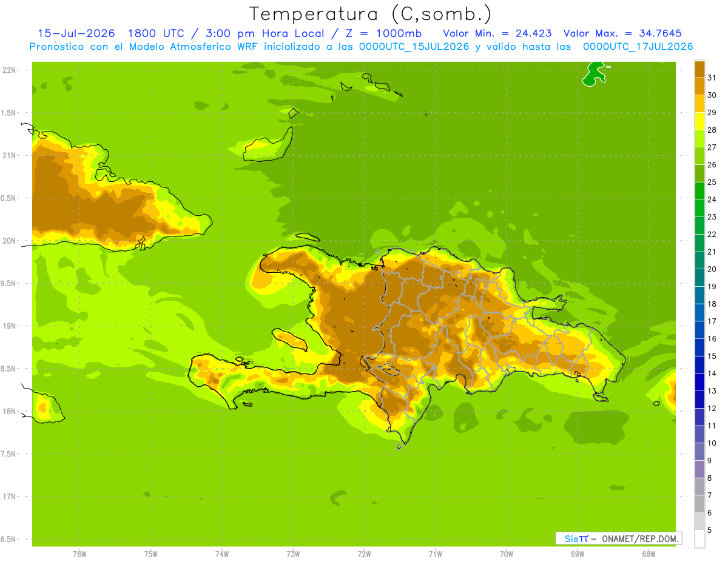Click the '21N' latitude axis label

point(9,155)
